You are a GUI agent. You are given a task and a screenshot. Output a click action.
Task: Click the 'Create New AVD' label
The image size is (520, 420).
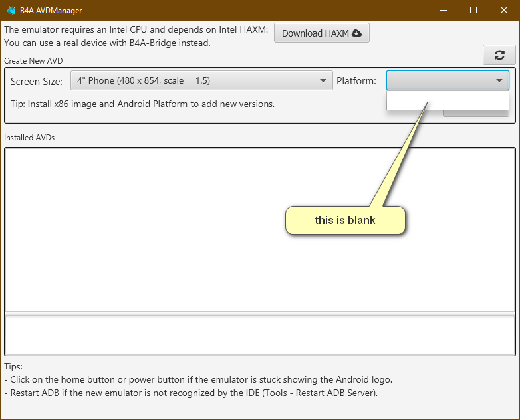coord(33,61)
